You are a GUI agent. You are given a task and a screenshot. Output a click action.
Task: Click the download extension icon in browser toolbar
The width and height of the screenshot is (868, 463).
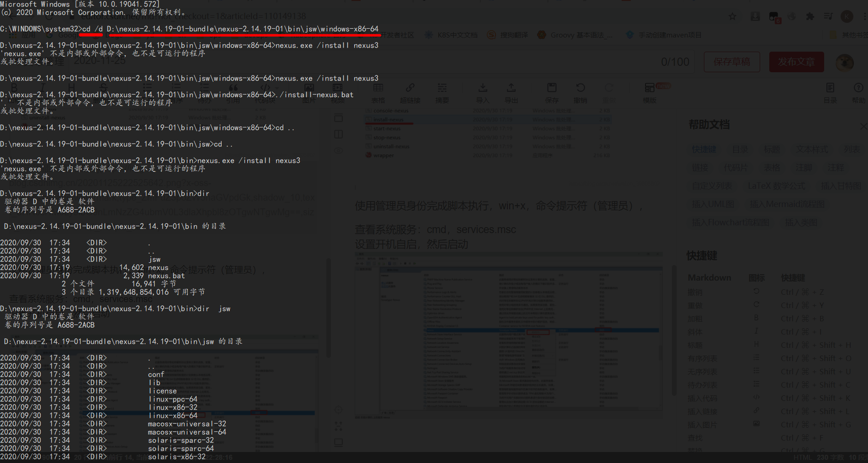tap(755, 16)
